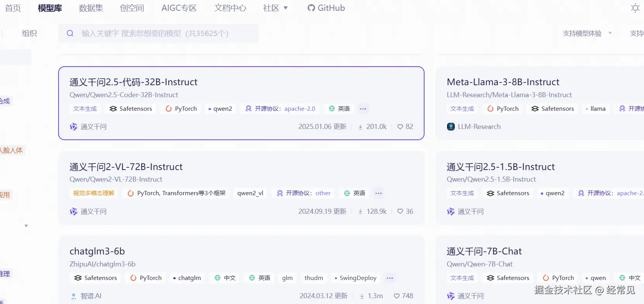The width and height of the screenshot is (644, 304).
Task: Click the LLM-Research avatar icon
Action: tap(451, 127)
